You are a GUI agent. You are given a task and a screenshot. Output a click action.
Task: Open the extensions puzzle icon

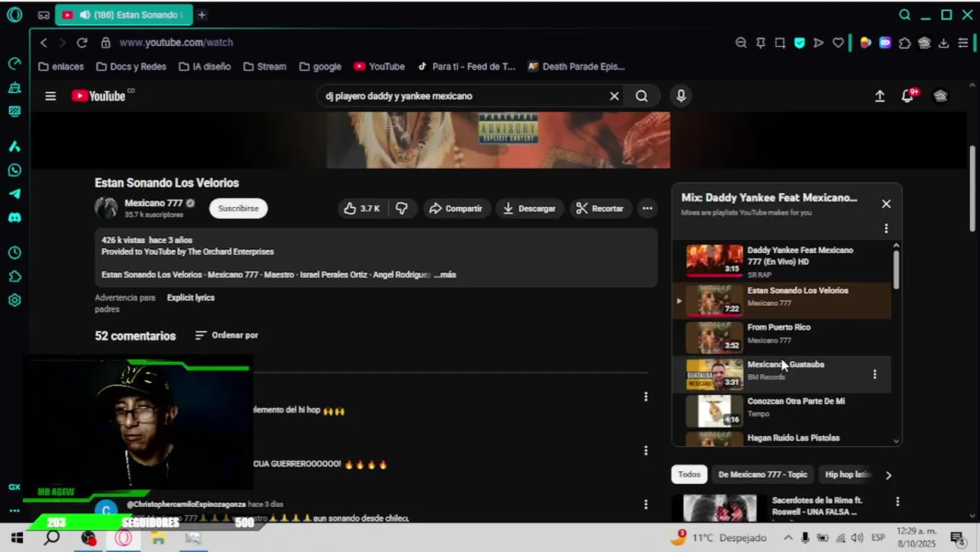(905, 43)
